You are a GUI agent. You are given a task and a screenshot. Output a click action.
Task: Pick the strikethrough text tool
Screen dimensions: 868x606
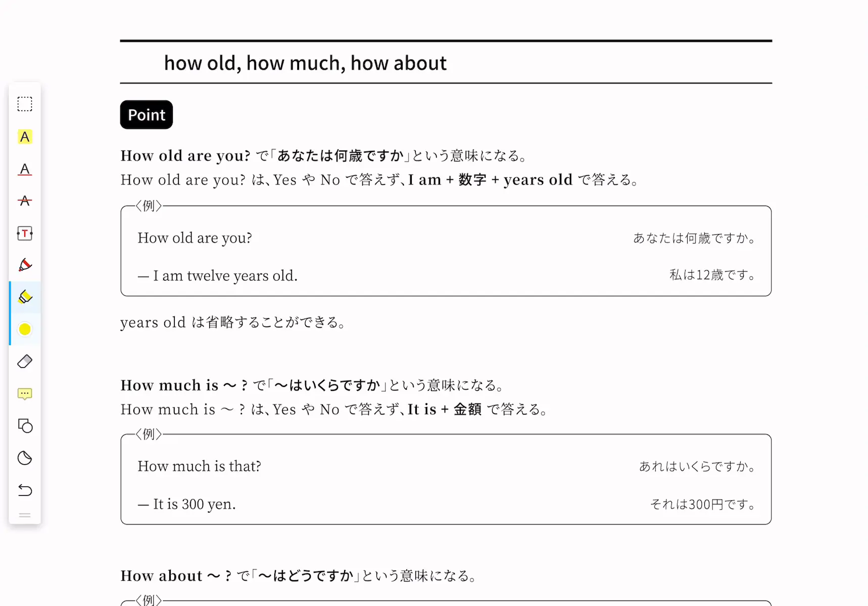[25, 201]
